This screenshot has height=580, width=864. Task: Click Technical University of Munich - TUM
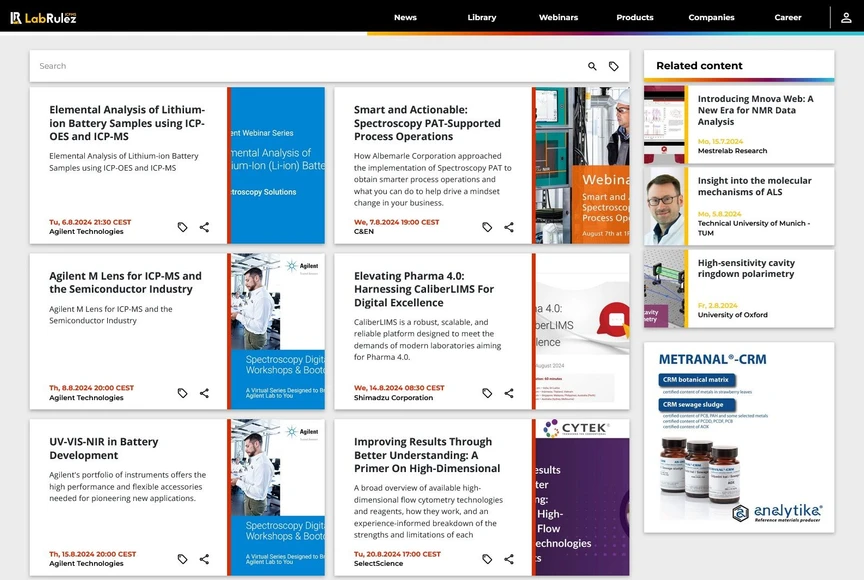point(754,228)
